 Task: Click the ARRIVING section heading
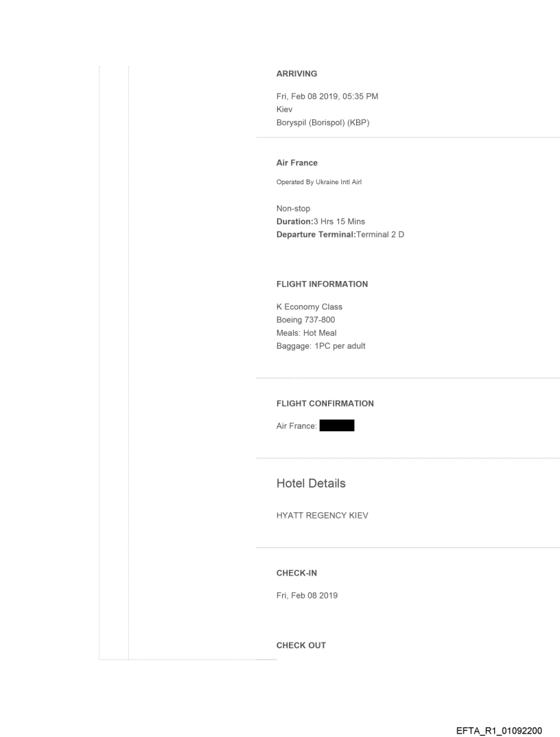[x=296, y=74]
